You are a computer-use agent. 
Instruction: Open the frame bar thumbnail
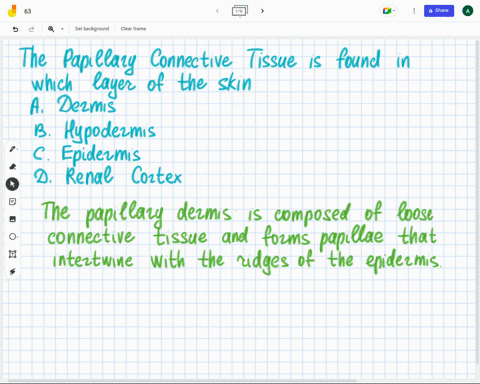click(x=240, y=11)
